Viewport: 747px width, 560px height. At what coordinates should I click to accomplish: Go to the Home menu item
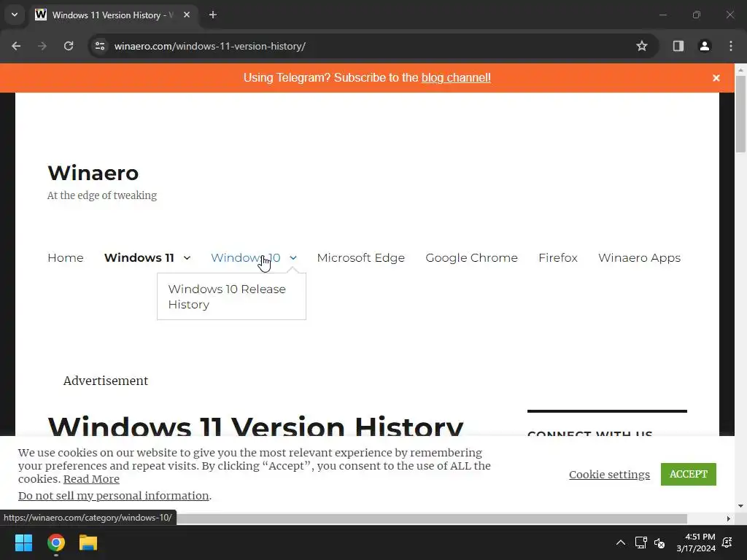coord(65,257)
